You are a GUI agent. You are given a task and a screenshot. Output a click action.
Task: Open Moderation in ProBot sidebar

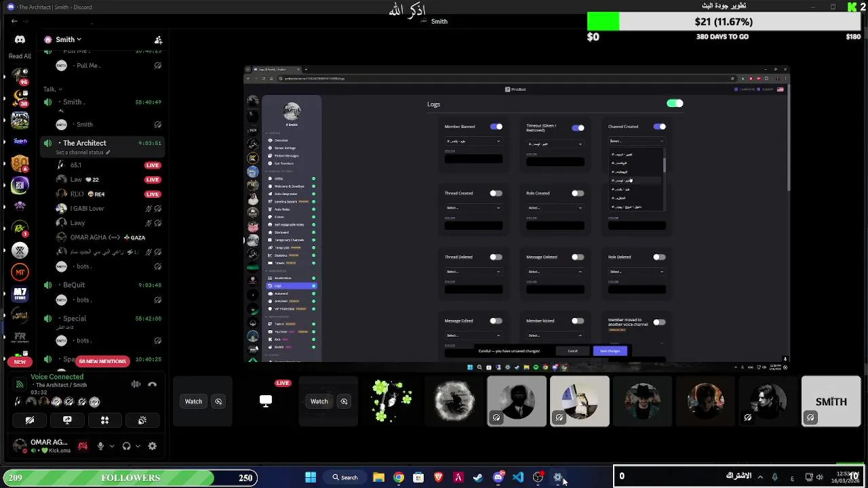(x=283, y=278)
